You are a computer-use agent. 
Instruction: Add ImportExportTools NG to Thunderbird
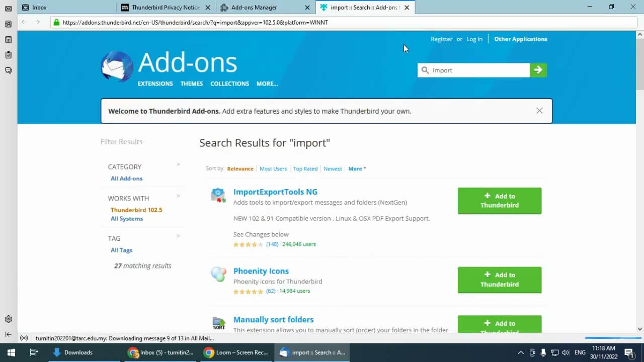tap(499, 200)
